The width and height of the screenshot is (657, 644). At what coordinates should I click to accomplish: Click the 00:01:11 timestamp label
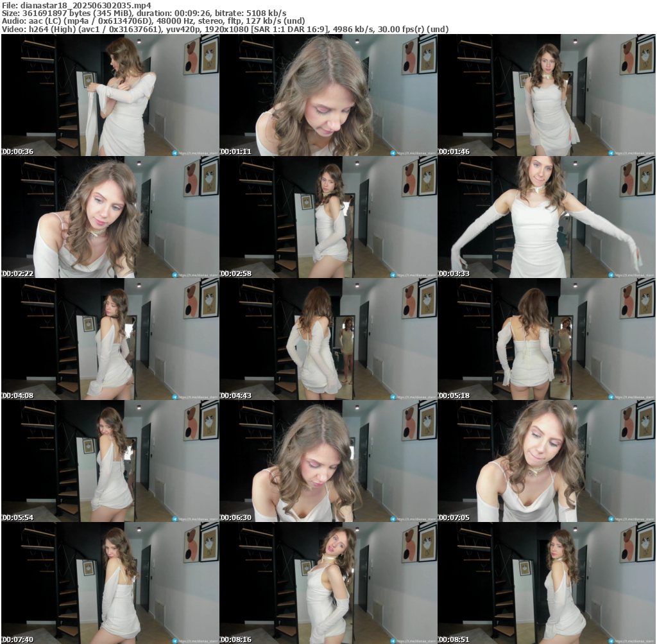click(235, 152)
